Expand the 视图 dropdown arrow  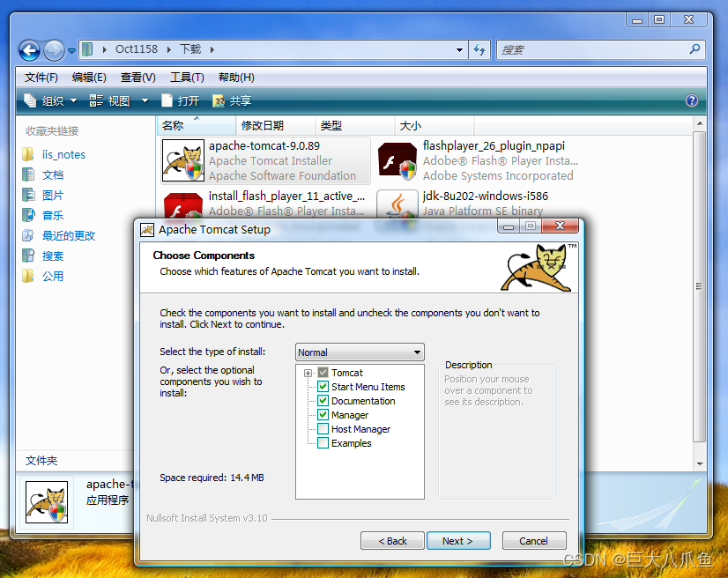145,100
